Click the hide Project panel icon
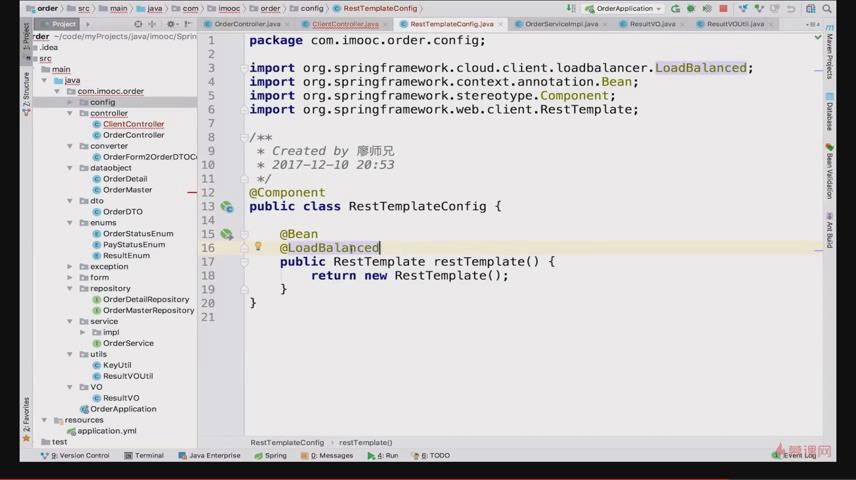856x480 pixels. (x=187, y=24)
